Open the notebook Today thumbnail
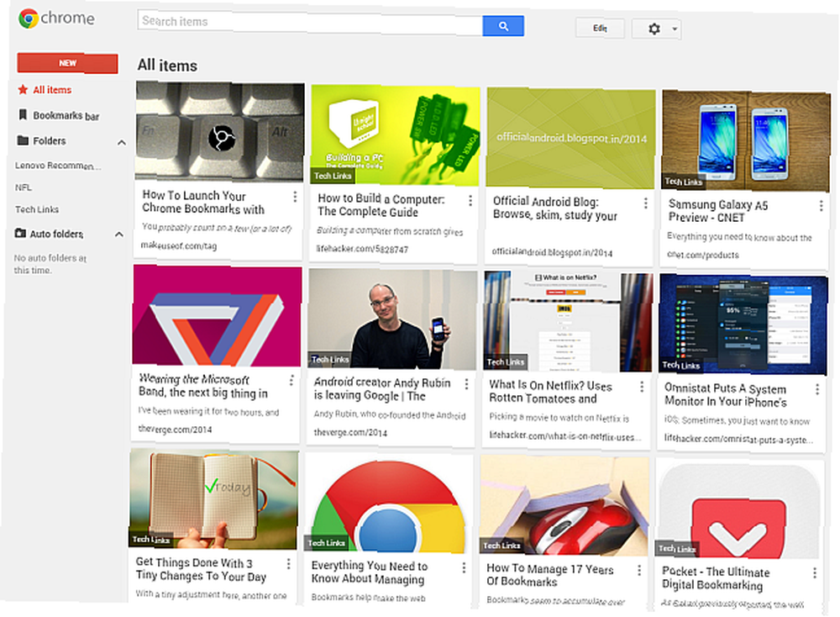The image size is (840, 617). coord(213,499)
